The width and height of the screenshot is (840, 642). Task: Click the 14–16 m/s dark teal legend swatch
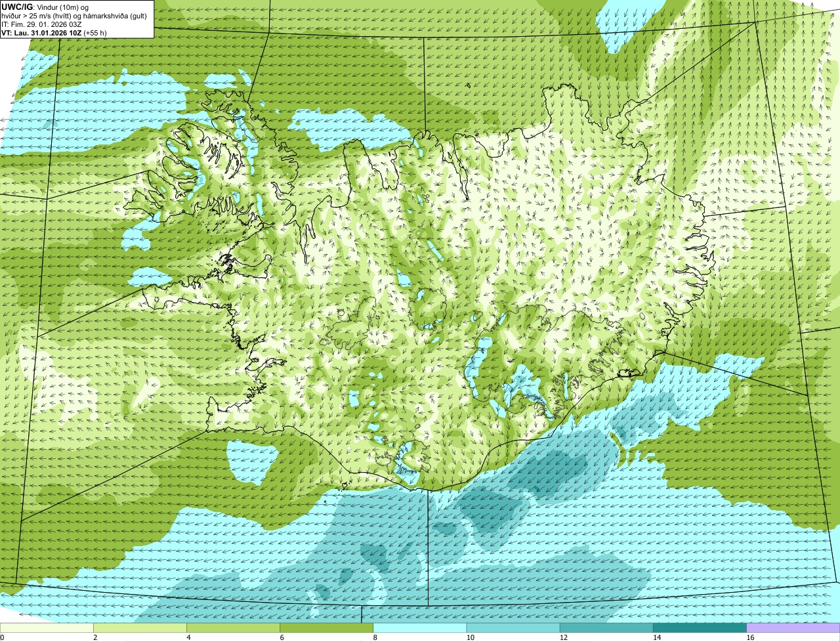700,628
